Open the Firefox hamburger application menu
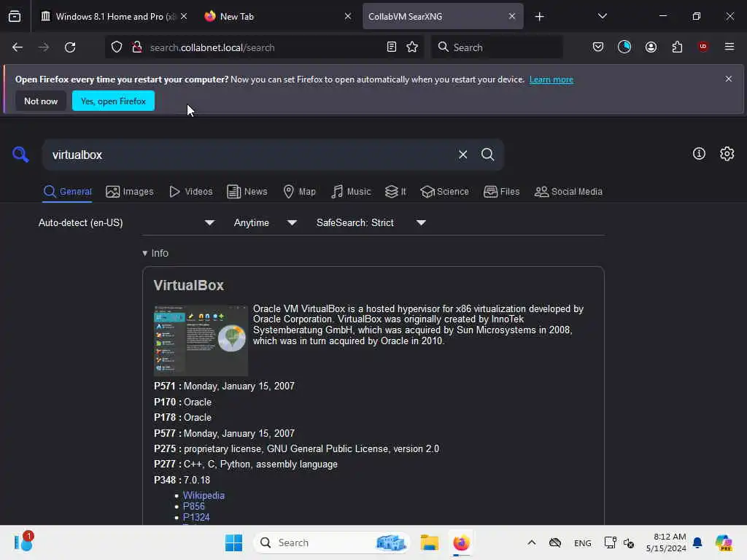The image size is (747, 560). point(729,47)
